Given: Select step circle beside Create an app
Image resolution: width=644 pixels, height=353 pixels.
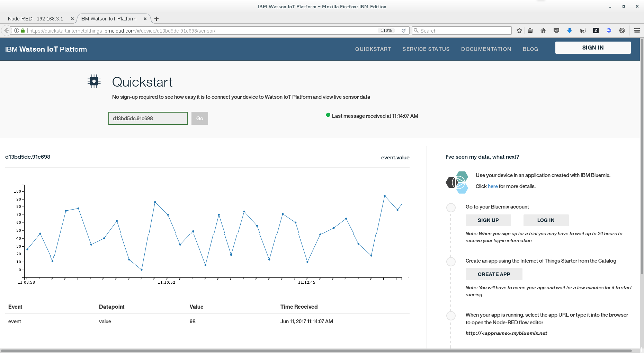Looking at the screenshot, I should coord(451,262).
